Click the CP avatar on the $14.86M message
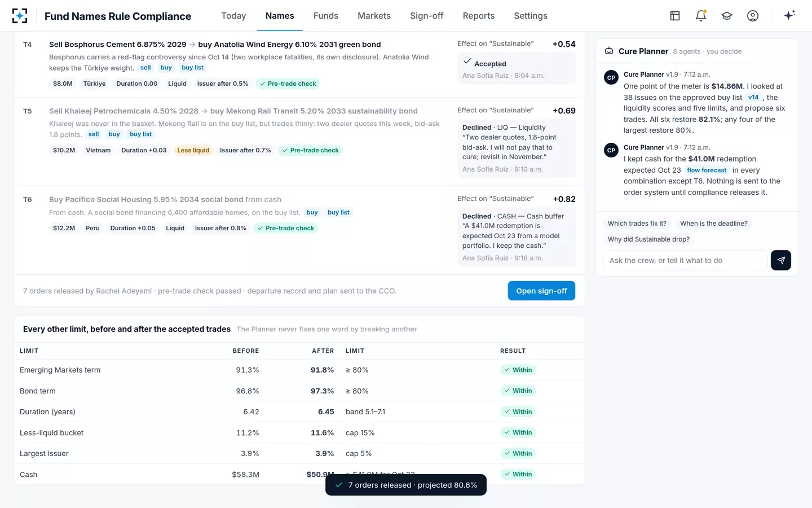This screenshot has width=812, height=508. [x=611, y=78]
